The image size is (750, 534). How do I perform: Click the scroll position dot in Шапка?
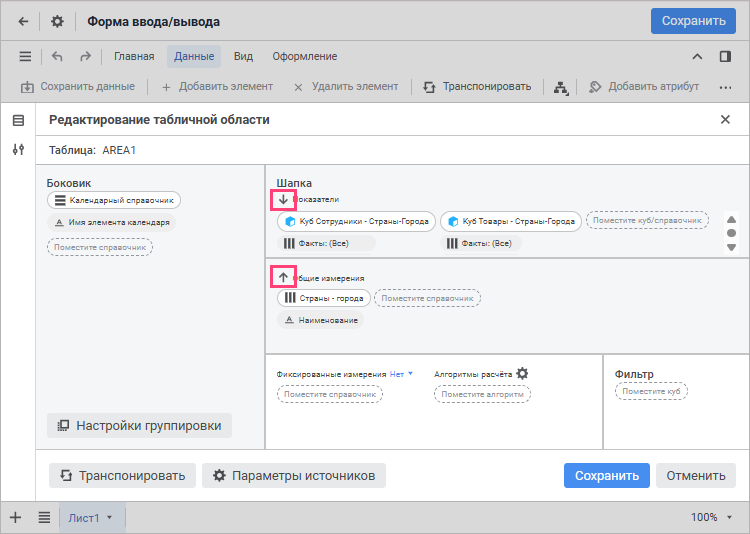(731, 233)
